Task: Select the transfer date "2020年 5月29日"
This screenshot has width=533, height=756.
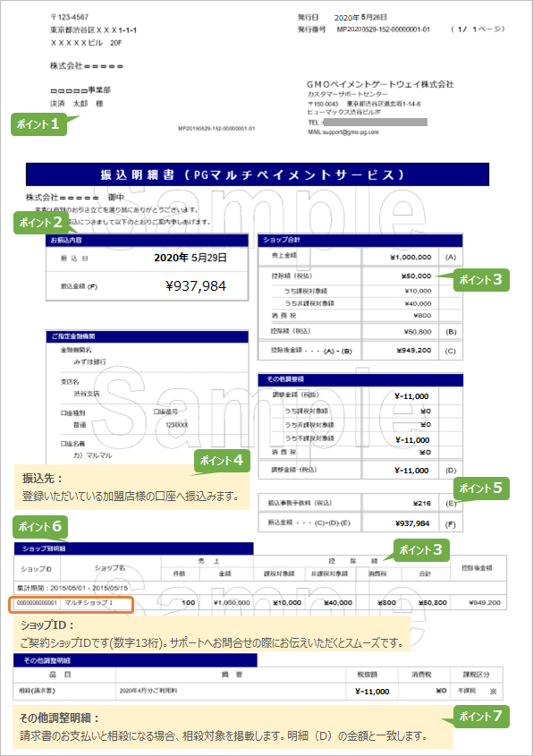Action: tap(190, 258)
